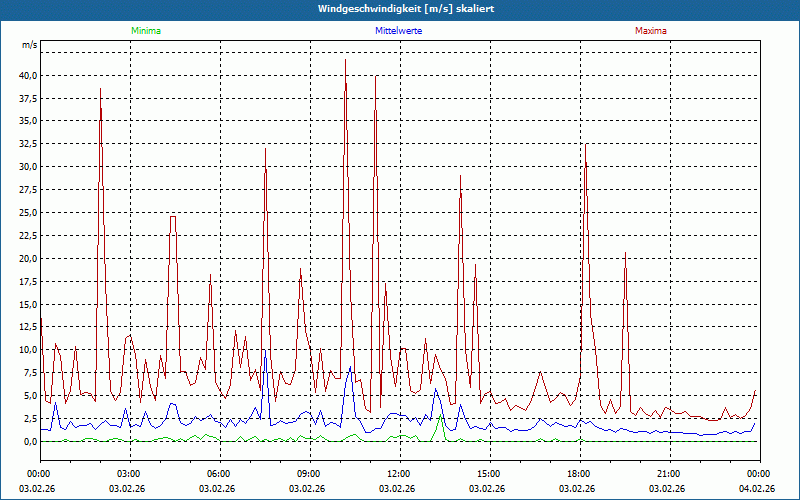800x500 pixels.
Task: Click the Windgeschwindigkeit chart title bar
Action: 400,9
